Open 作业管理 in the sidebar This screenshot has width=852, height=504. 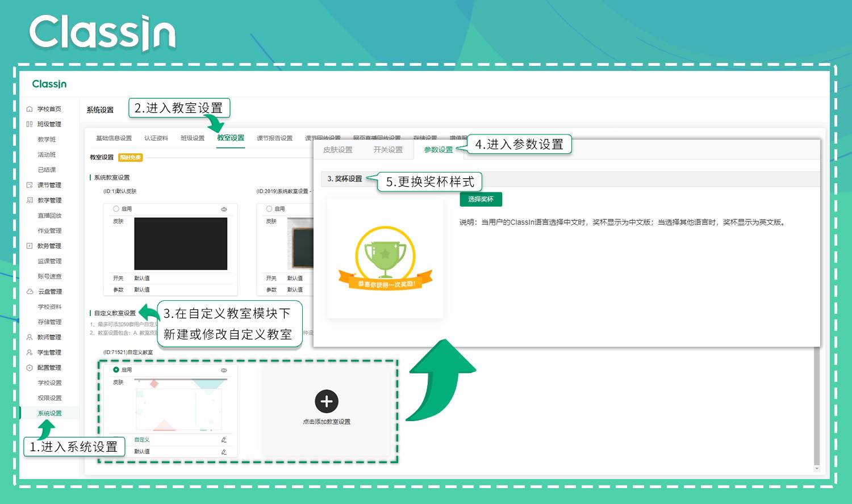[49, 231]
